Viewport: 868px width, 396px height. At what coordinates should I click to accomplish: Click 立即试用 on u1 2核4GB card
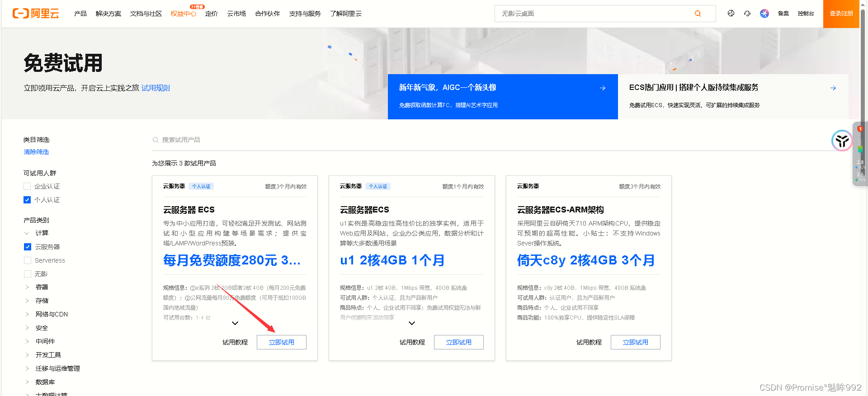click(459, 342)
